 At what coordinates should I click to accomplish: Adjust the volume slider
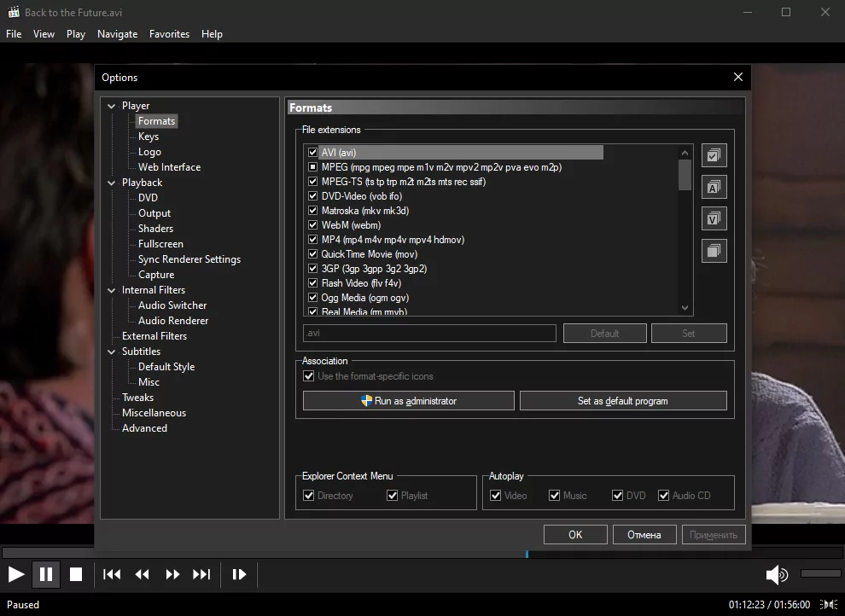tap(821, 573)
